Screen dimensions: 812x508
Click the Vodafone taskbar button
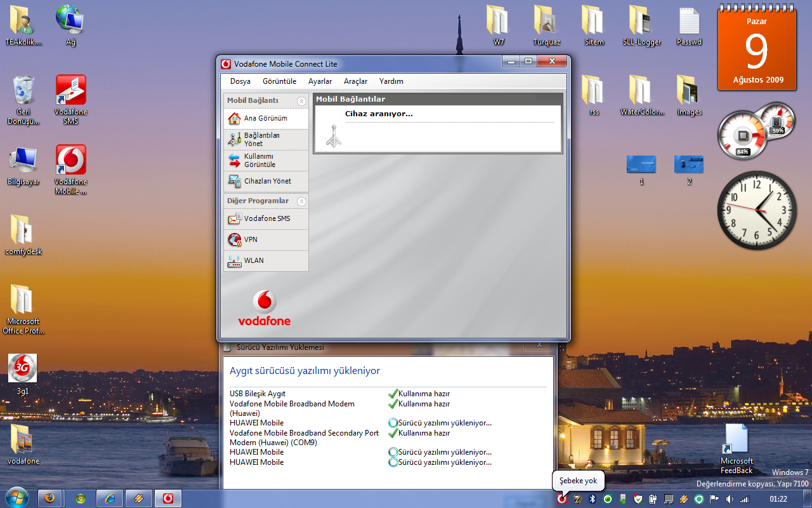(167, 498)
